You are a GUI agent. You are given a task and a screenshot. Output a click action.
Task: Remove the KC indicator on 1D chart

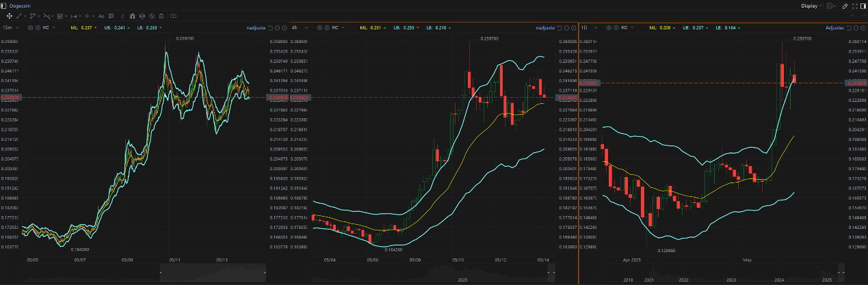pos(616,27)
